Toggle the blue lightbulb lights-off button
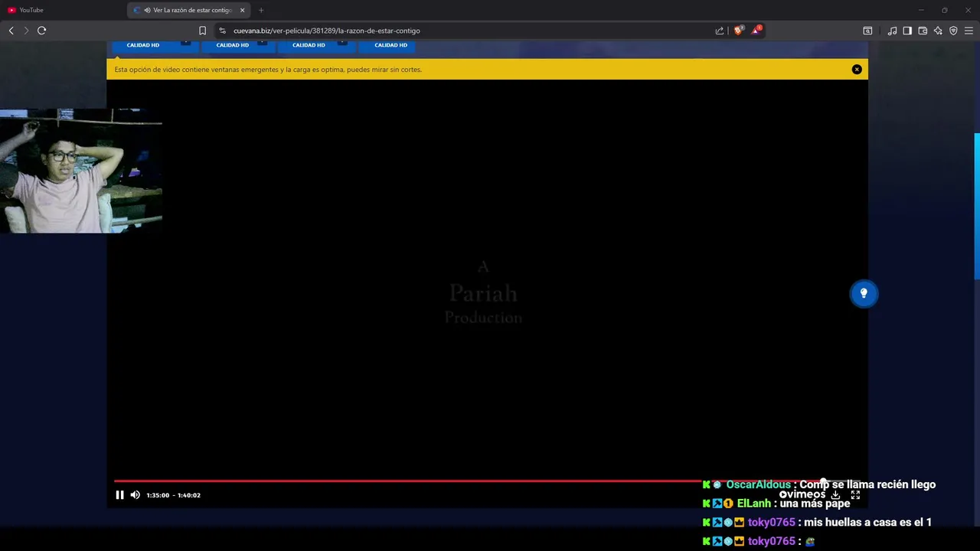The width and height of the screenshot is (980, 551). pyautogui.click(x=864, y=293)
